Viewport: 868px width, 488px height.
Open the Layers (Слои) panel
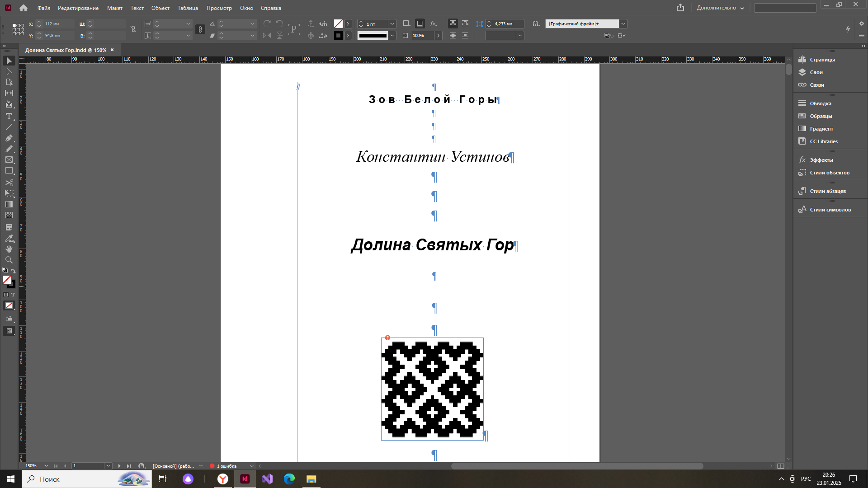tap(816, 72)
